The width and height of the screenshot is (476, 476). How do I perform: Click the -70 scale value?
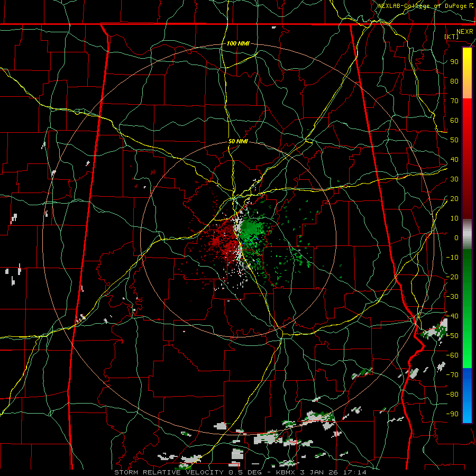[452, 375]
